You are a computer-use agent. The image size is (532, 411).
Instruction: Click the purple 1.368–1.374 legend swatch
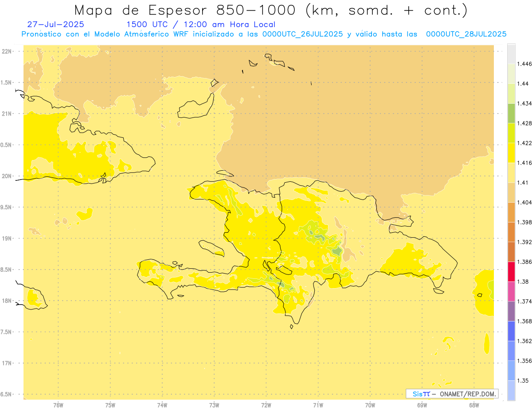click(x=511, y=311)
